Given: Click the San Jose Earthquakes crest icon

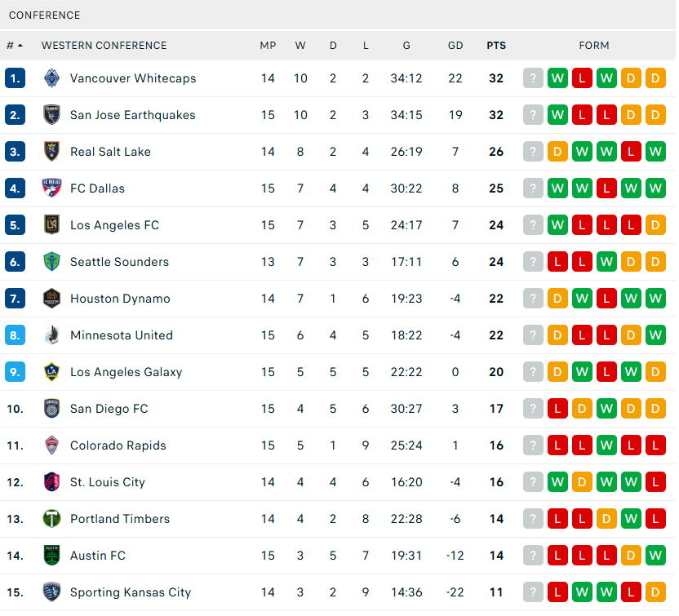Looking at the screenshot, I should (x=52, y=115).
